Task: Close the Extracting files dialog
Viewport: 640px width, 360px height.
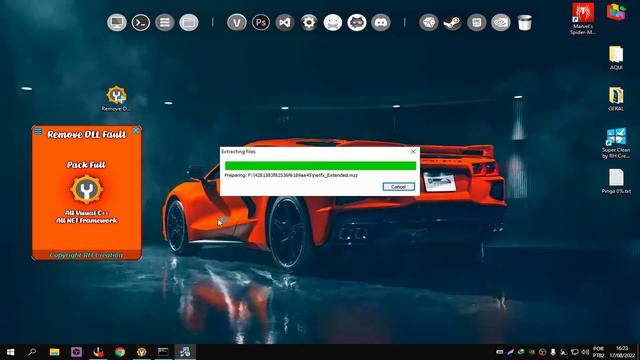Action: 413,151
